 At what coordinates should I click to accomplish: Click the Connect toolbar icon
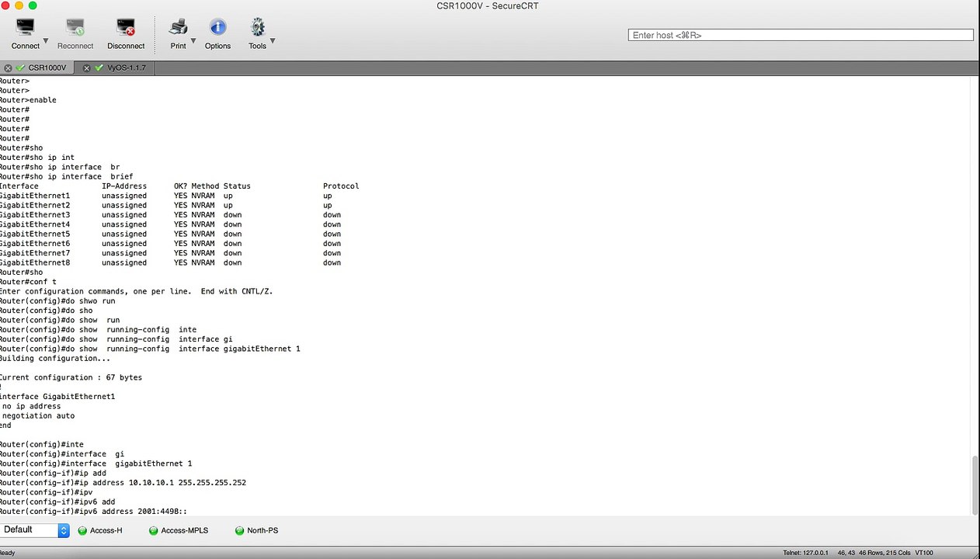(25, 28)
